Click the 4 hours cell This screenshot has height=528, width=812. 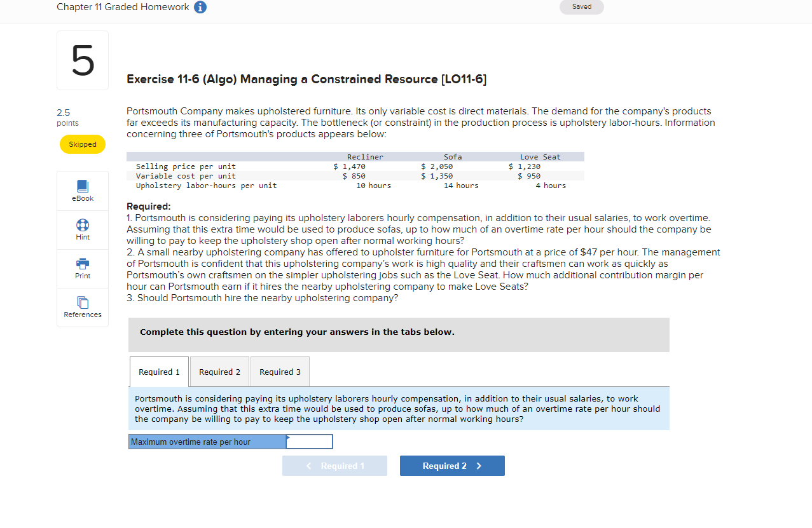[x=551, y=186]
